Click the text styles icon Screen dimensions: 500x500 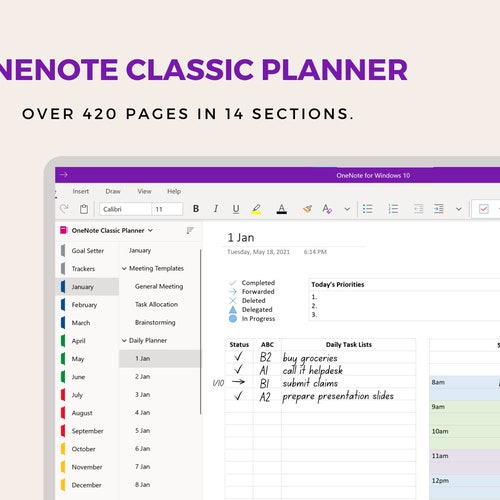coord(327,209)
